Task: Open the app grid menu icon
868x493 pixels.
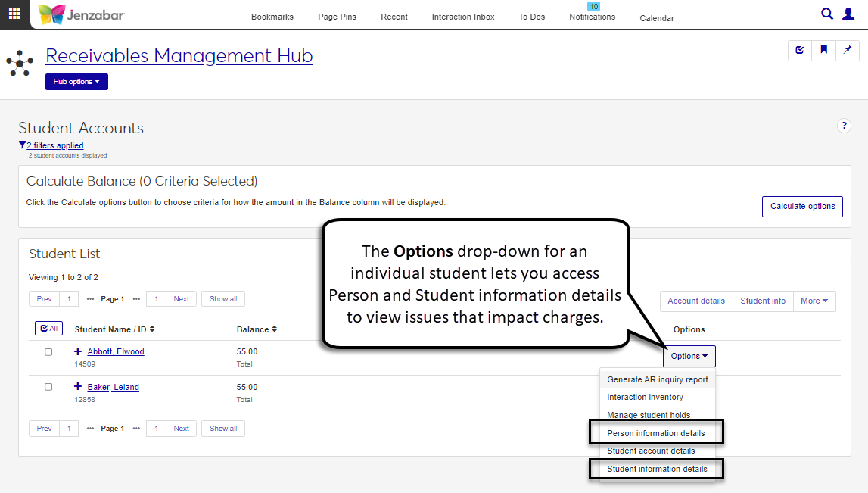Action: [x=15, y=14]
